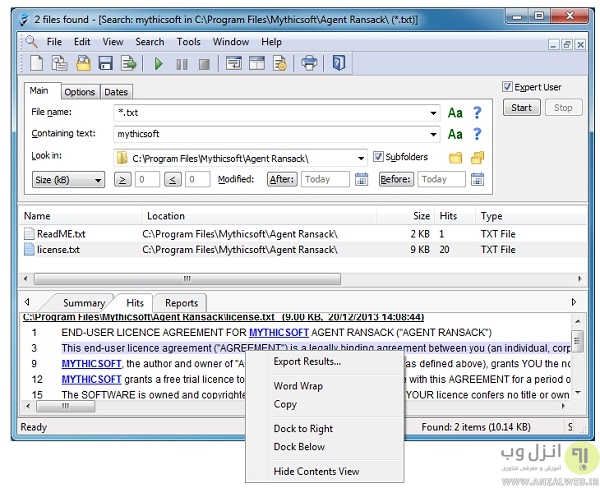Switch to the Options tab
Image resolution: width=600 pixels, height=488 pixels.
(79, 92)
